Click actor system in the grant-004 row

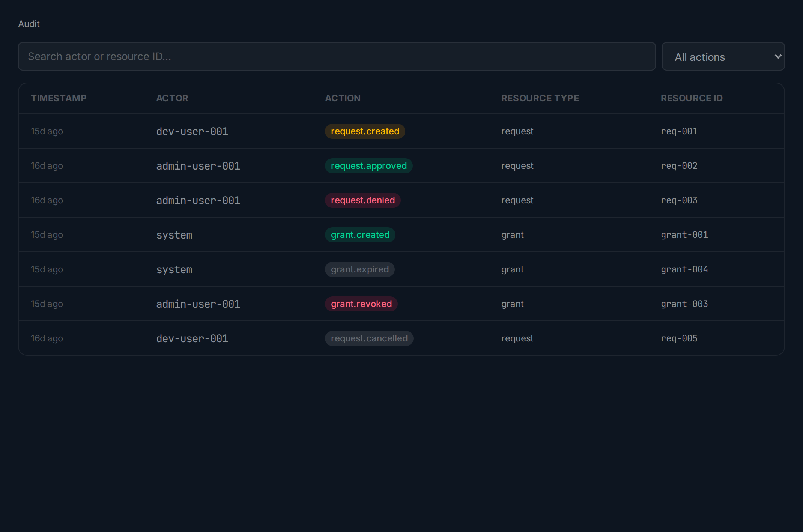pos(174,269)
